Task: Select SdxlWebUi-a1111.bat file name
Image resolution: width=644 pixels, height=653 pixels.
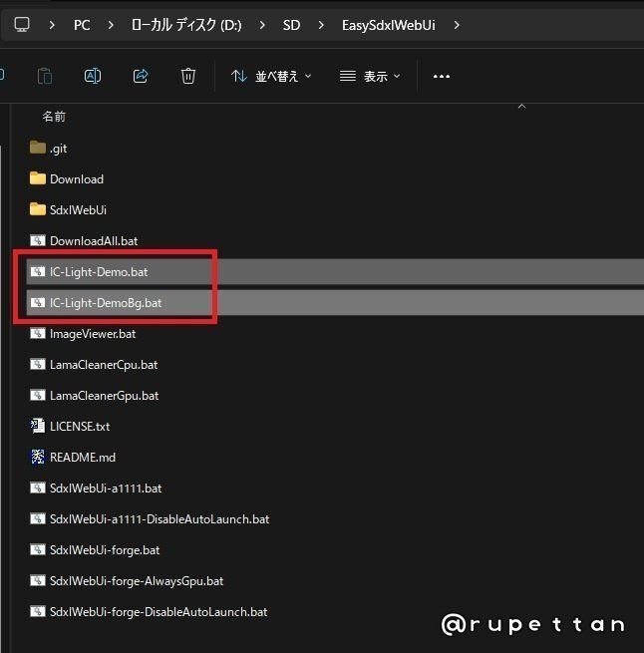Action: coord(106,488)
